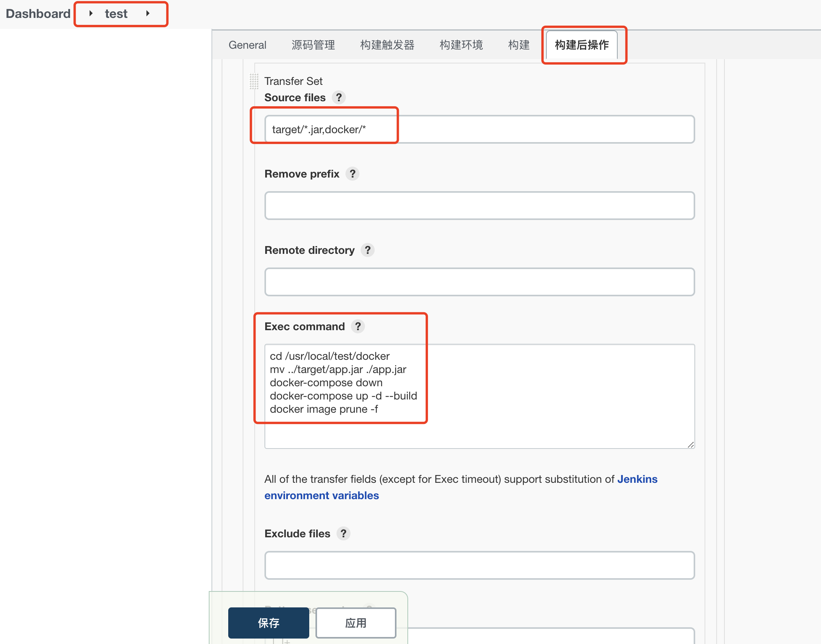The width and height of the screenshot is (821, 644).
Task: Expand dropdown arrow after Dashboard breadcrumb
Action: point(91,14)
